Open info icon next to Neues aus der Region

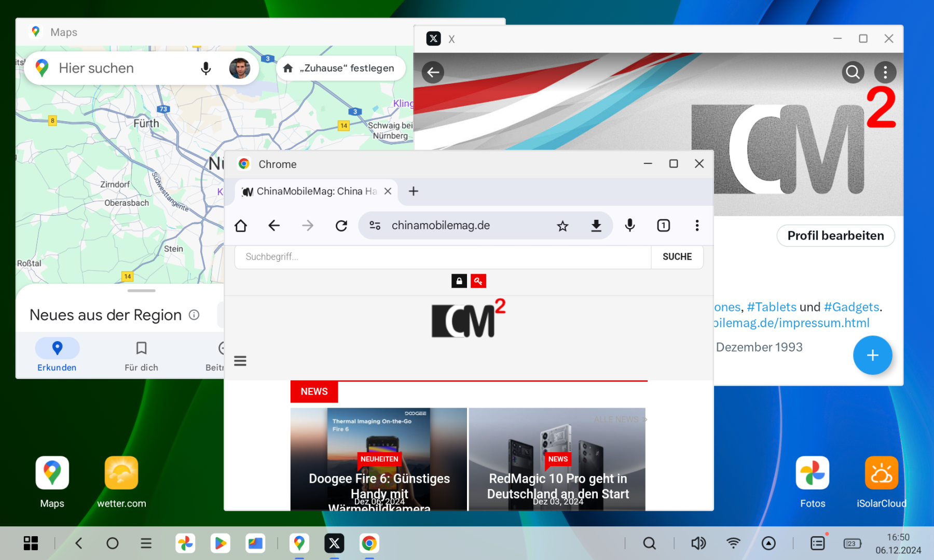[194, 315]
